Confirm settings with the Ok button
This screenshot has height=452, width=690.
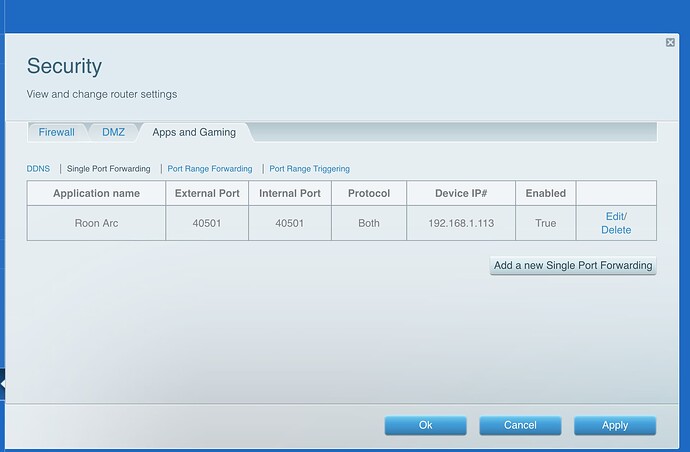(426, 425)
